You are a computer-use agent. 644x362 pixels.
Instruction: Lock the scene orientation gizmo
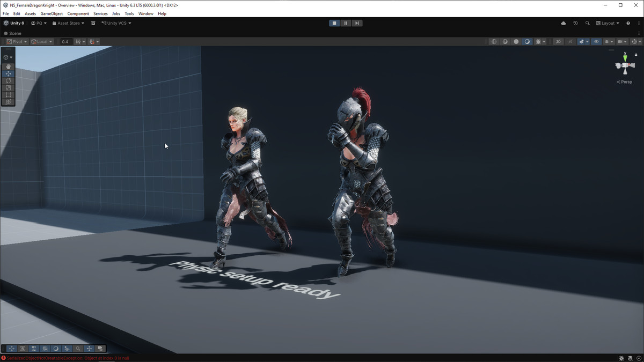pyautogui.click(x=637, y=55)
